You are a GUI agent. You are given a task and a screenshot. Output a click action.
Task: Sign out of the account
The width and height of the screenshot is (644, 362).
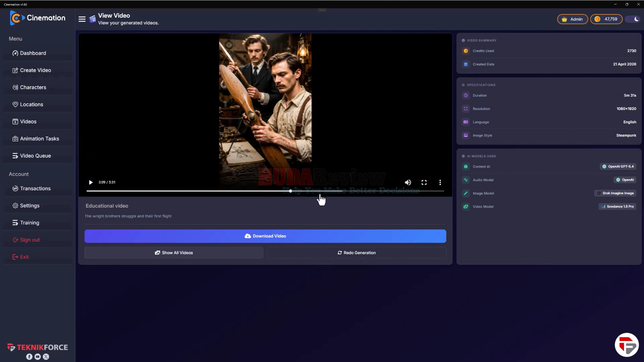(38, 240)
